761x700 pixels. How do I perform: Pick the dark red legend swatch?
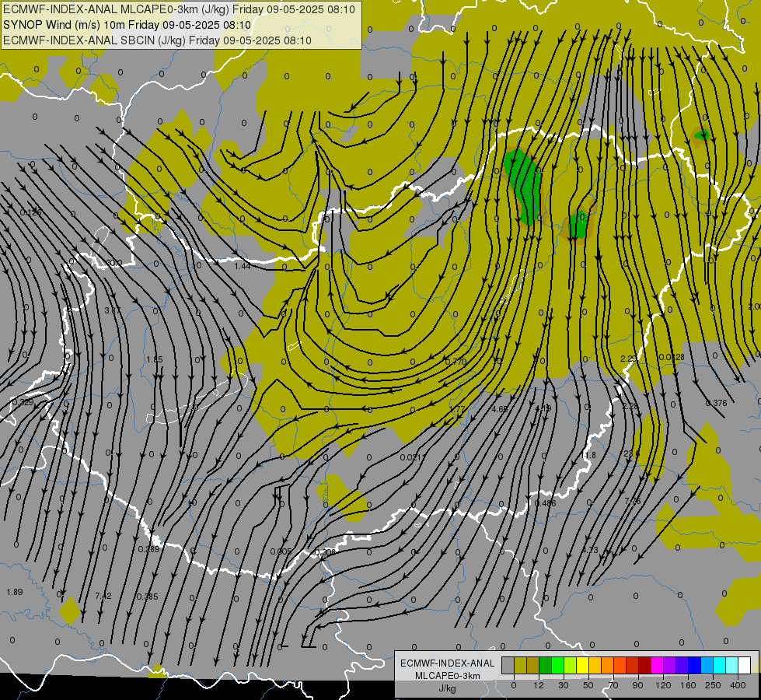point(644,665)
